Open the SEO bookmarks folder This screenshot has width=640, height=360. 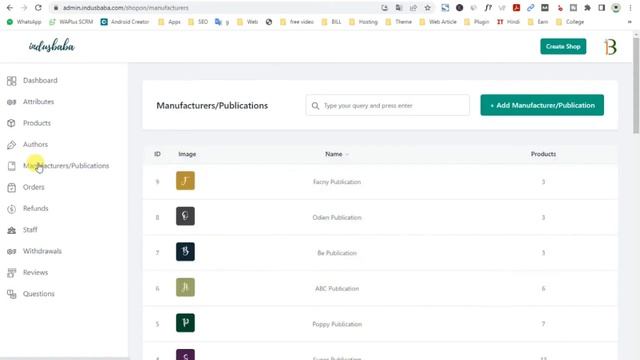click(198, 22)
